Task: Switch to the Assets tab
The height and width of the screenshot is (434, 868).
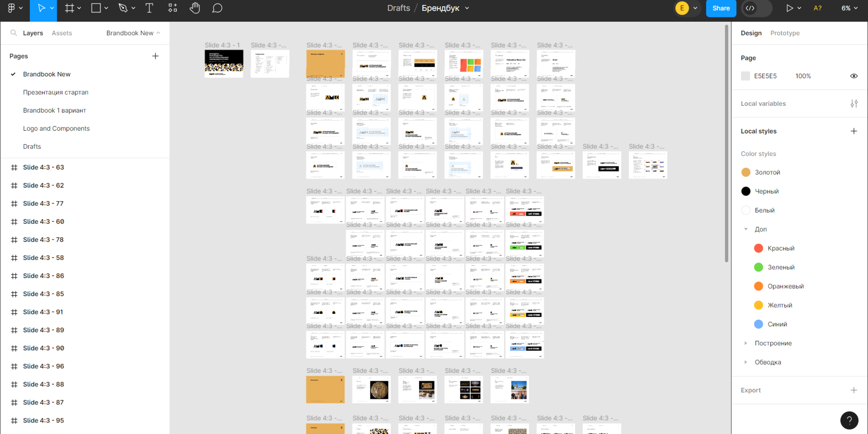Action: point(62,33)
